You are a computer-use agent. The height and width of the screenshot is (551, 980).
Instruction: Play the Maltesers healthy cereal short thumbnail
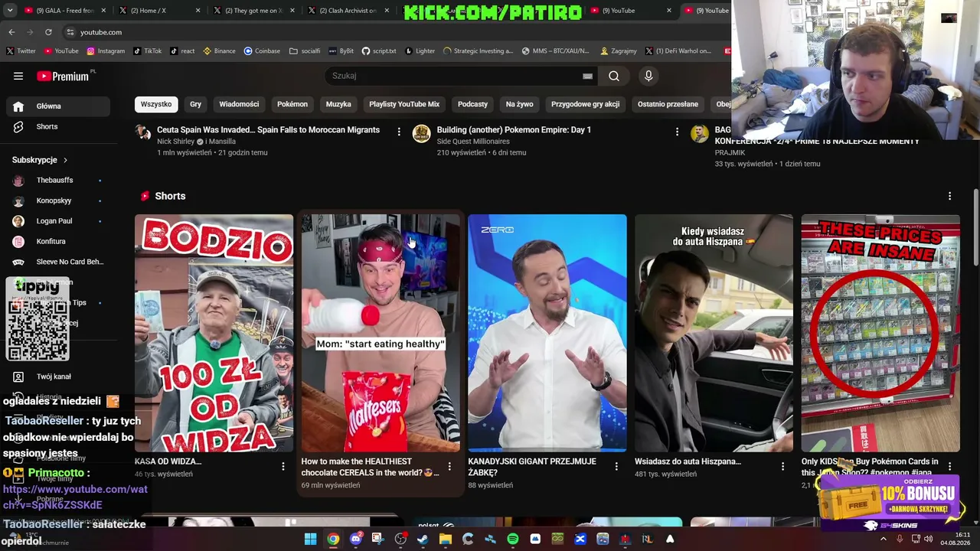click(381, 334)
